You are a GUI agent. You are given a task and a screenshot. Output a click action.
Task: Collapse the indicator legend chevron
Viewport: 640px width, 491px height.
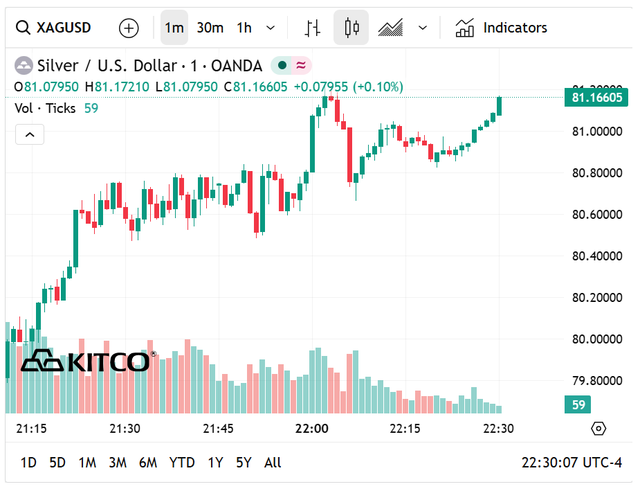coord(30,135)
